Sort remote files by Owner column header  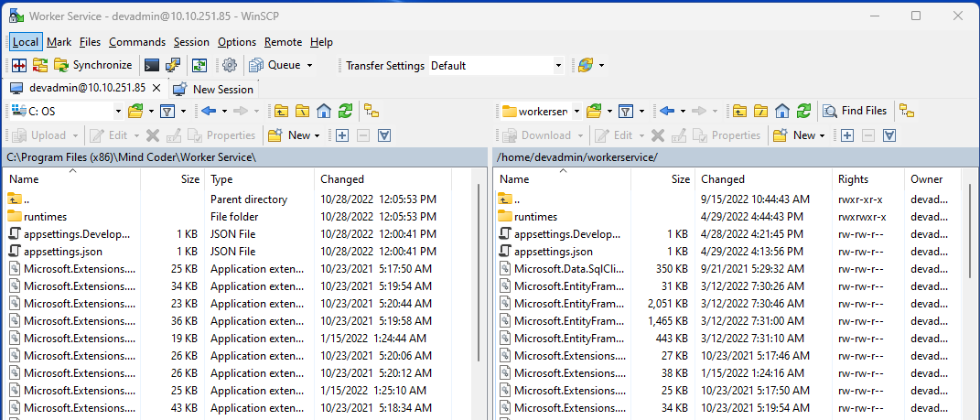[934, 179]
